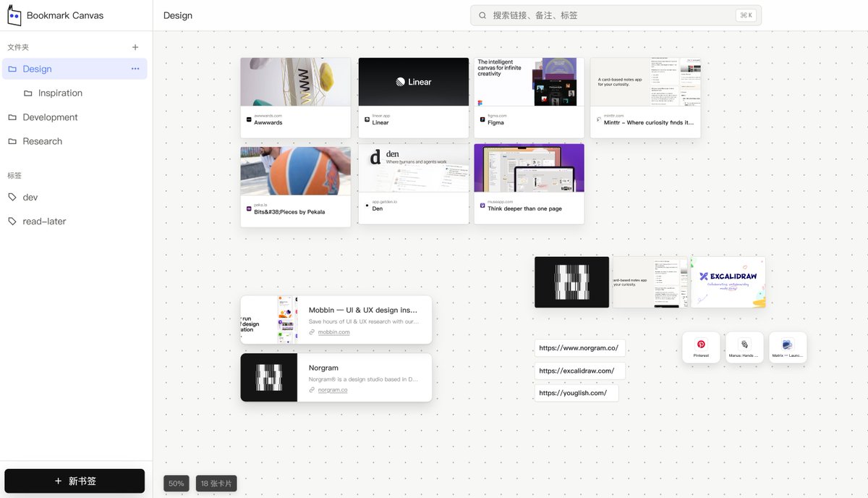Click the 标签 section label
868x498 pixels.
click(14, 175)
